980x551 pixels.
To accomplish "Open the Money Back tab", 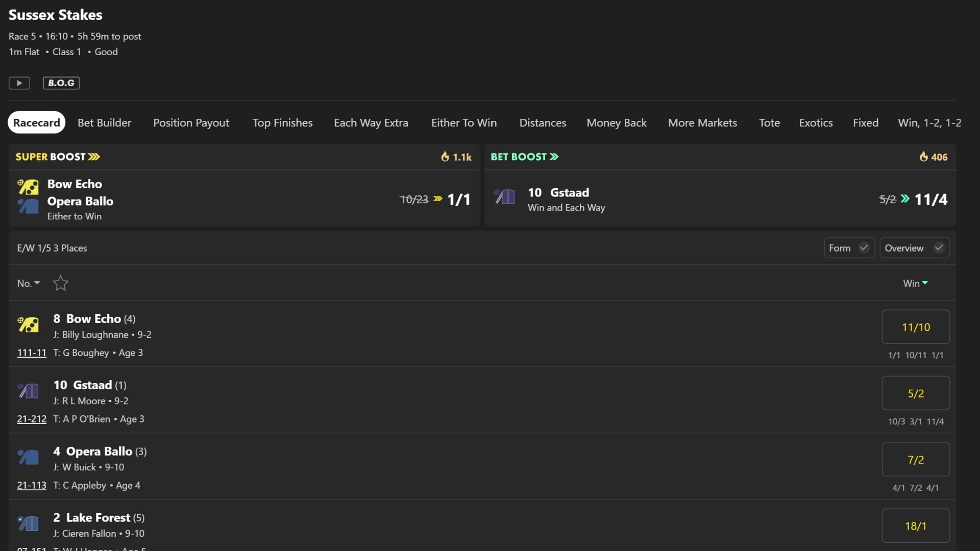I will point(617,122).
